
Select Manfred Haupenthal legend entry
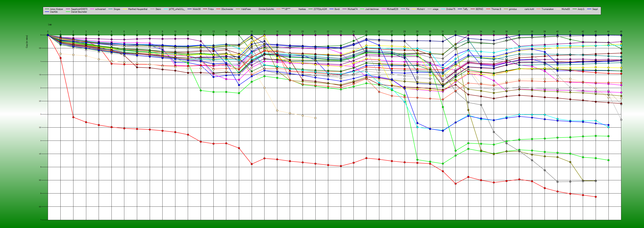[138, 9]
